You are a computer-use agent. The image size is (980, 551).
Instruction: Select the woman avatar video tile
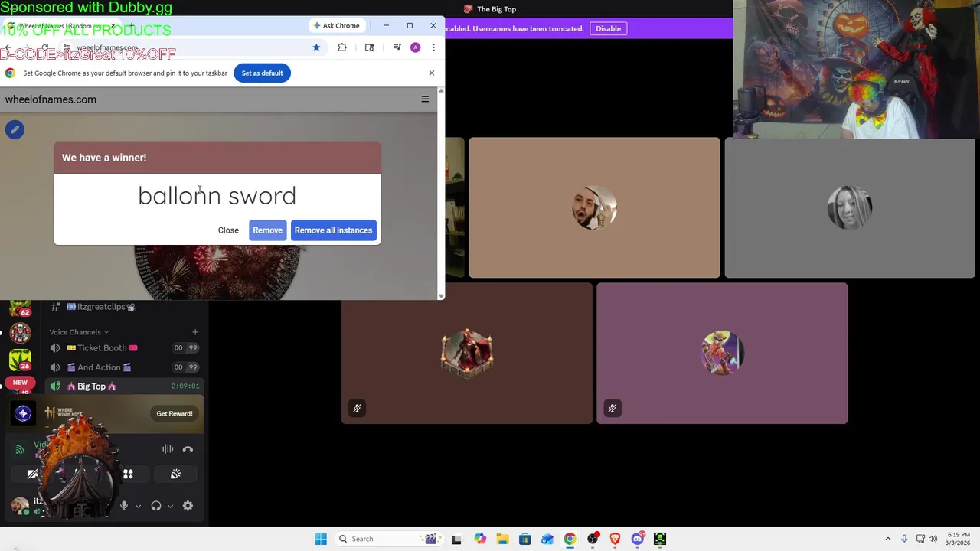coord(850,207)
